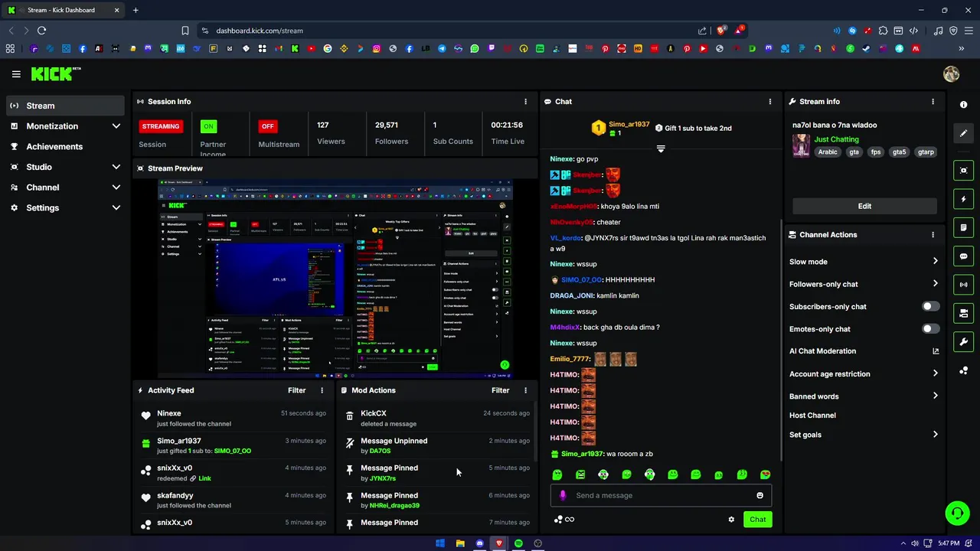Open the emoji picker in message box
The image size is (980, 551).
(x=759, y=495)
